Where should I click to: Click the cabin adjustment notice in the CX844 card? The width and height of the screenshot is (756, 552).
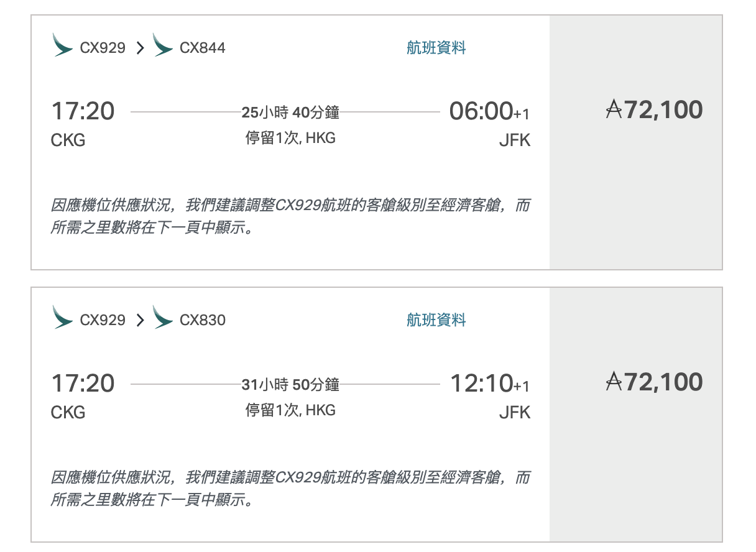click(290, 216)
